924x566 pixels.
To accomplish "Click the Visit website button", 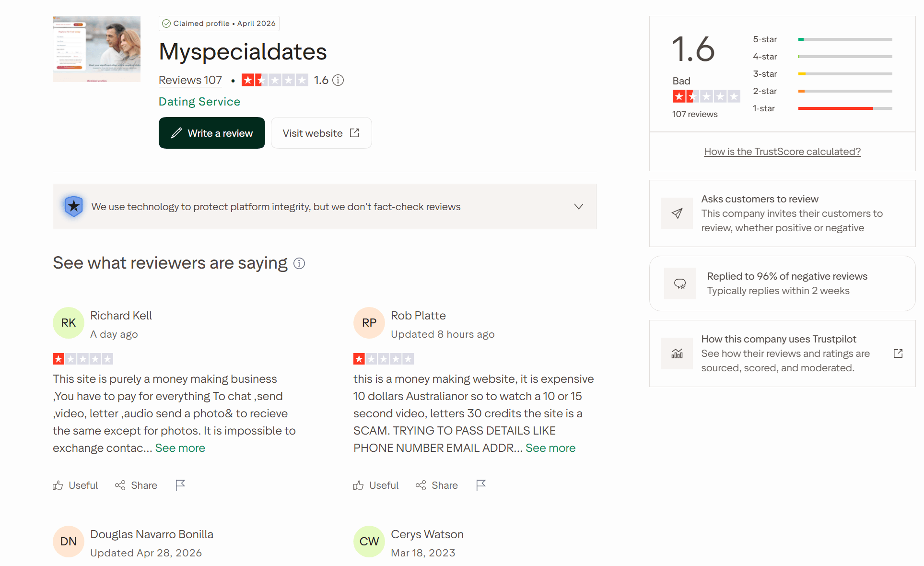I will pyautogui.click(x=321, y=133).
